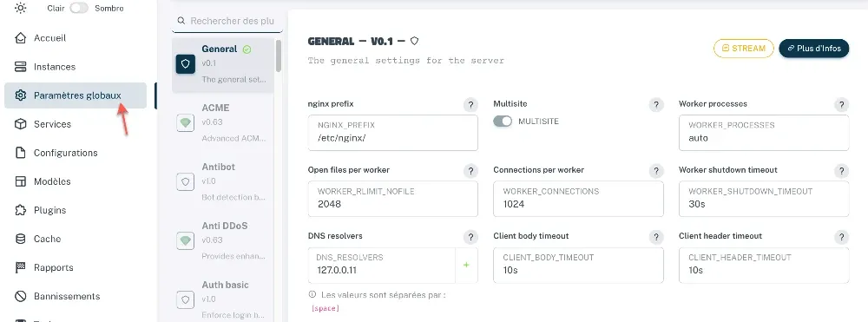Toggle the Clair/Sombre theme switch
This screenshot has width=868, height=322.
(79, 9)
